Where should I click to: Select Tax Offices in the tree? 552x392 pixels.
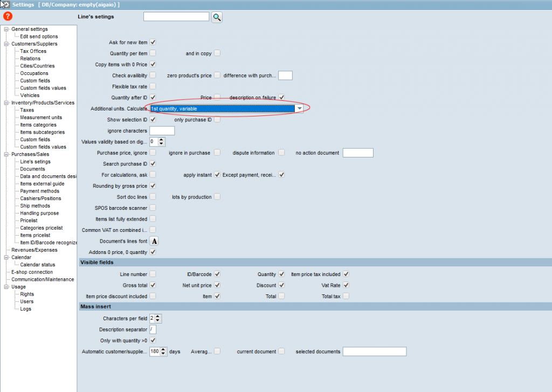[x=33, y=51]
